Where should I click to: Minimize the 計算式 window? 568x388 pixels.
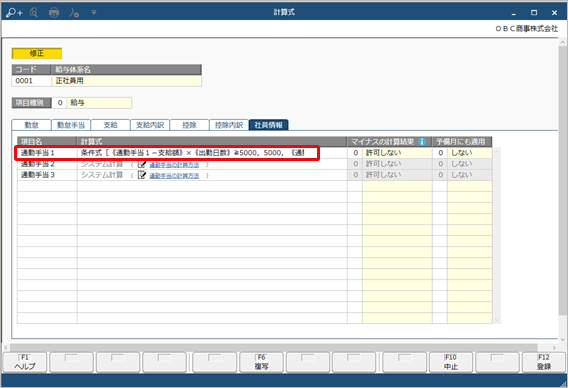514,13
